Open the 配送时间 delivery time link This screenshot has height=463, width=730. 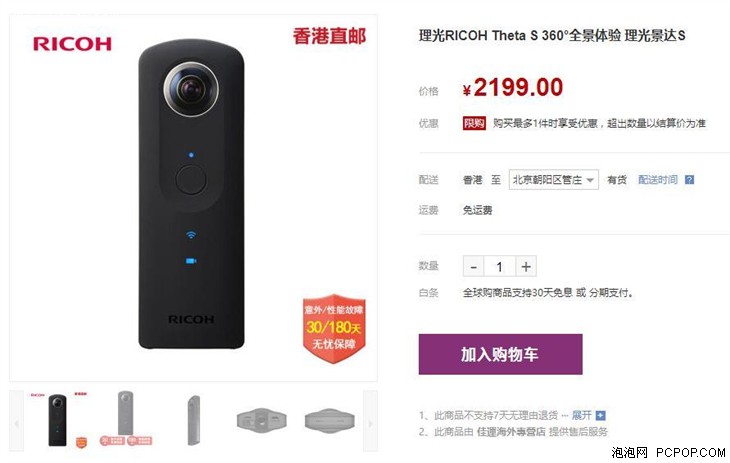(658, 180)
